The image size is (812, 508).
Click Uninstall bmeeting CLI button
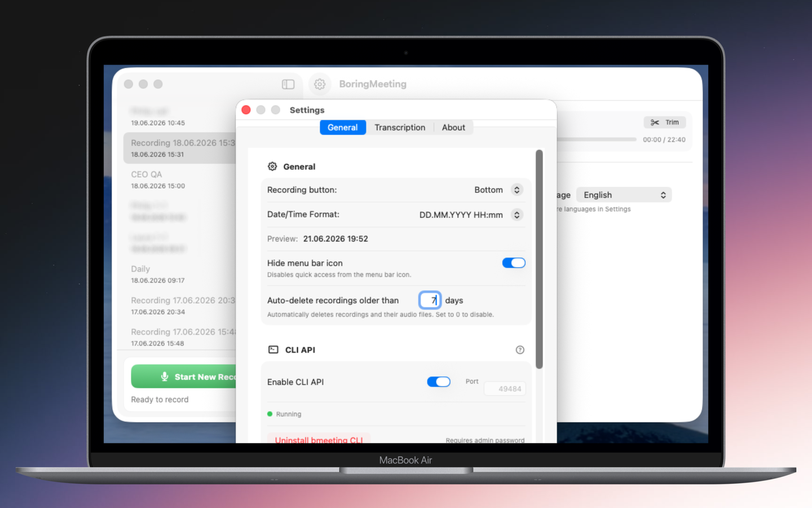tap(319, 439)
